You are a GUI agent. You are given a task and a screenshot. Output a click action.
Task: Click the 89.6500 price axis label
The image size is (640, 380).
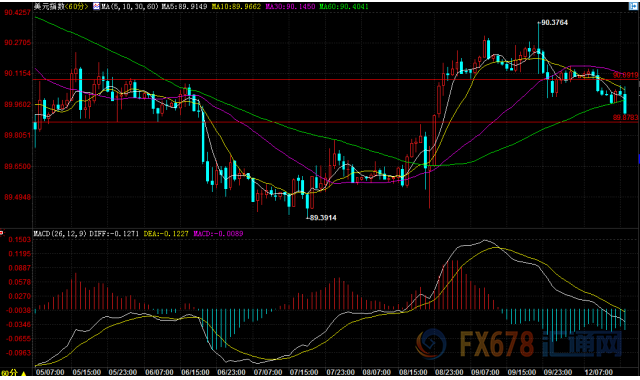17,166
